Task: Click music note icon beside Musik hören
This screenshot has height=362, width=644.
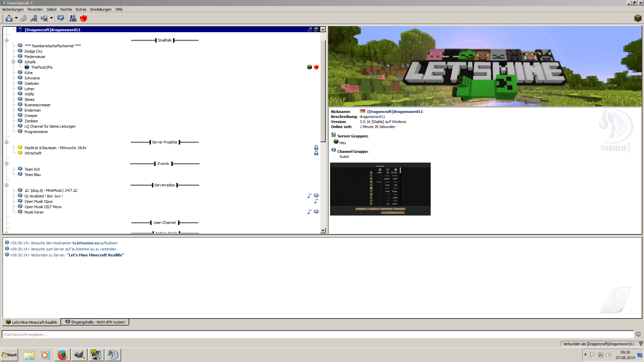Action: tap(310, 212)
